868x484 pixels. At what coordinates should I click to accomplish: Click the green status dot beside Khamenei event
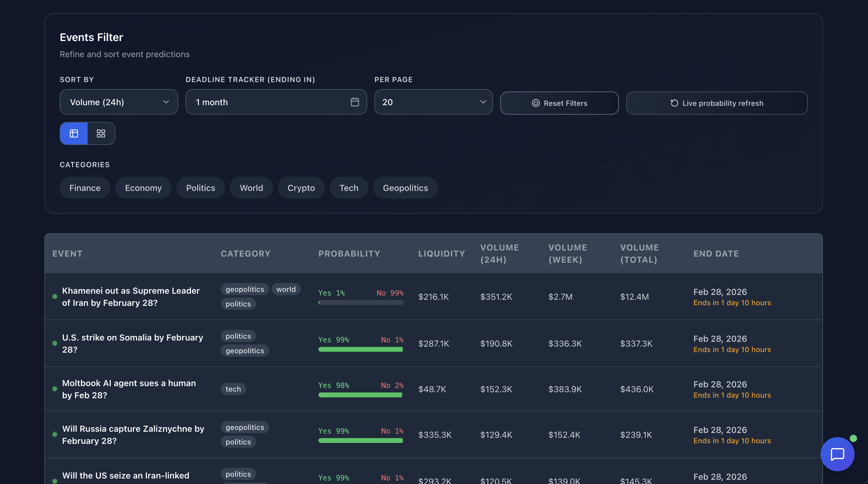(55, 296)
